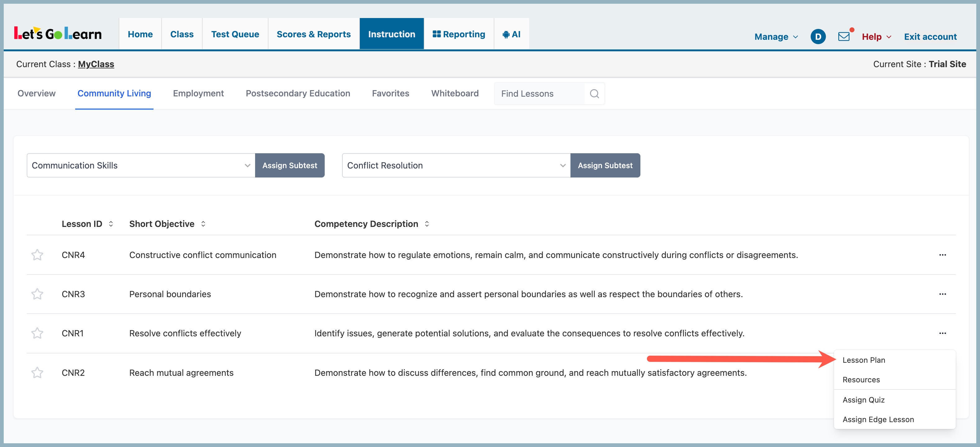Expand the Communication Skills dropdown

[141, 165]
